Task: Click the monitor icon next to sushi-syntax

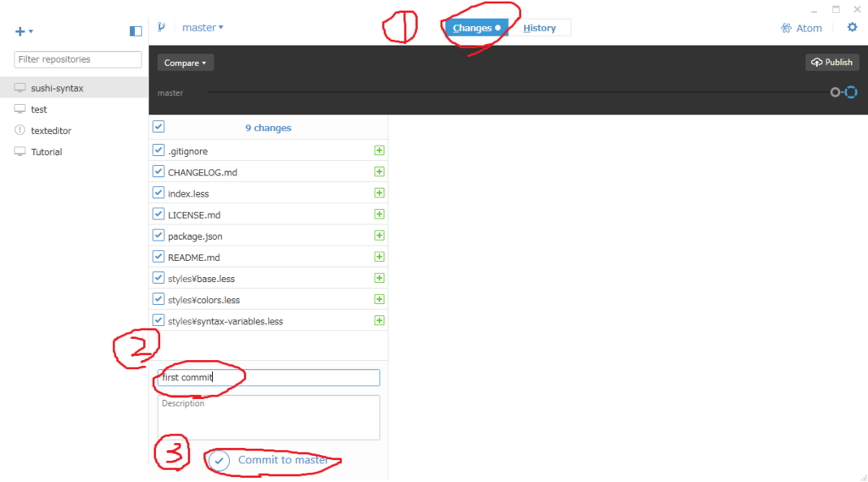Action: click(20, 88)
